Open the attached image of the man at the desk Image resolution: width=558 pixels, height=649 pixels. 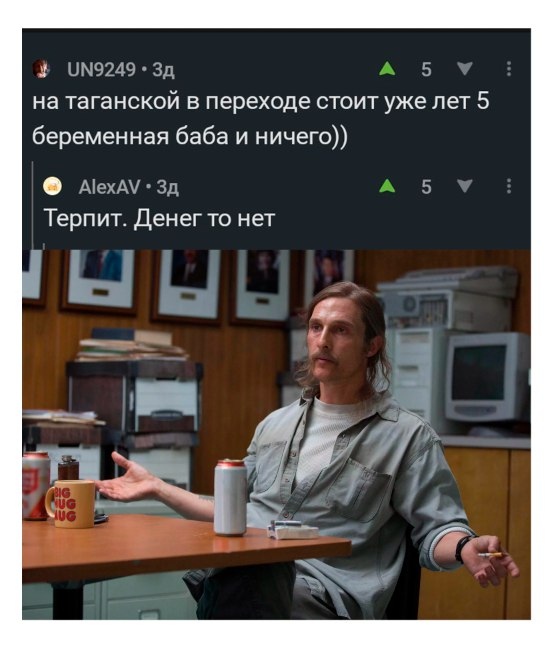tap(277, 434)
